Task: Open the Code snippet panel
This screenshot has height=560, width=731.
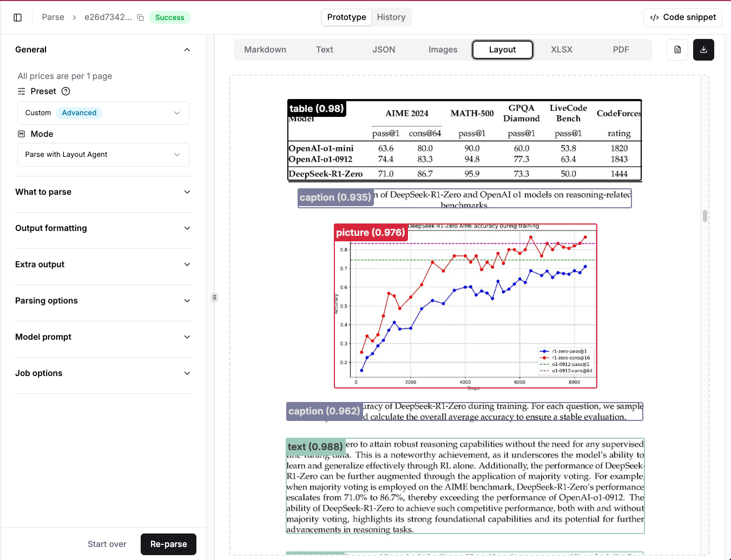Action: pos(683,17)
